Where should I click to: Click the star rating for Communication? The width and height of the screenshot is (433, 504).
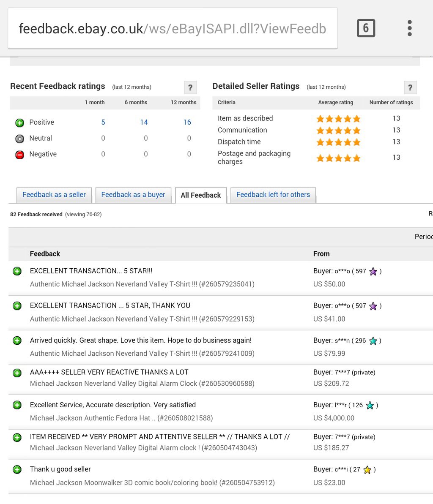pyautogui.click(x=338, y=130)
